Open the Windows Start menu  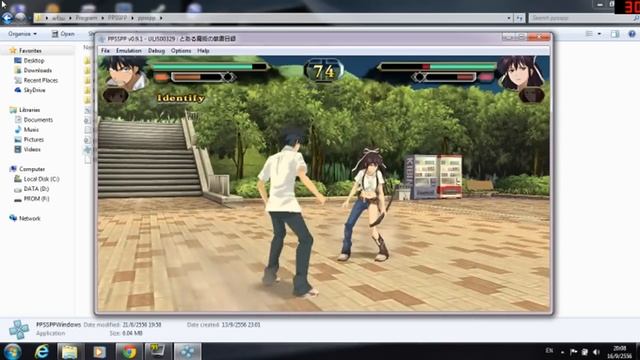[x=12, y=351]
